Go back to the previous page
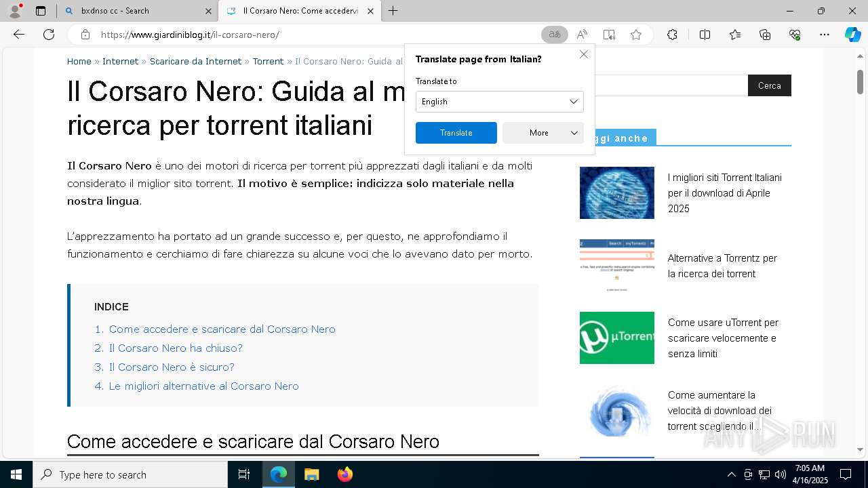 19,35
